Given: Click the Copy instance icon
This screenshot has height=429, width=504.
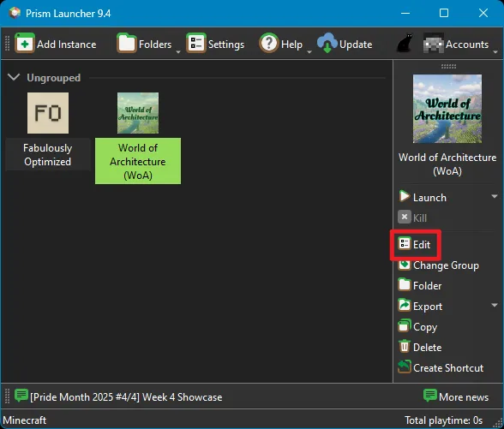Looking at the screenshot, I should click(x=405, y=326).
